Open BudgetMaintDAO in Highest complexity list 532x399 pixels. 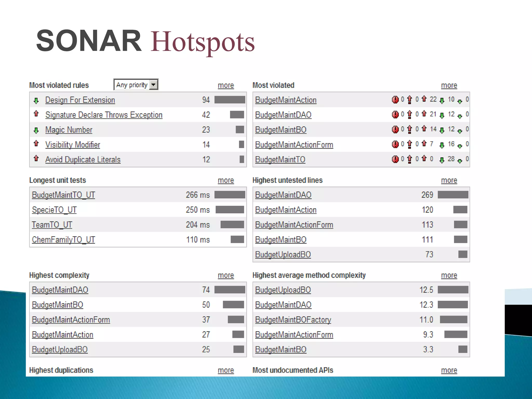(60, 290)
